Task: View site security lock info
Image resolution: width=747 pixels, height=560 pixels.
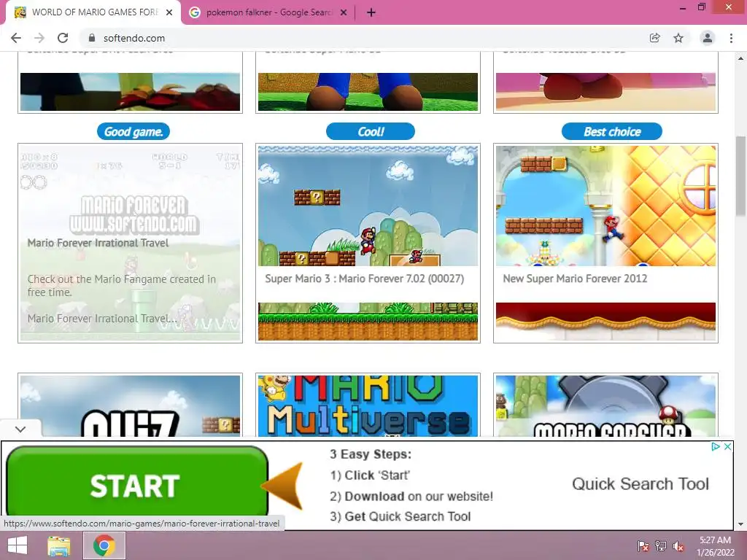Action: pos(92,38)
